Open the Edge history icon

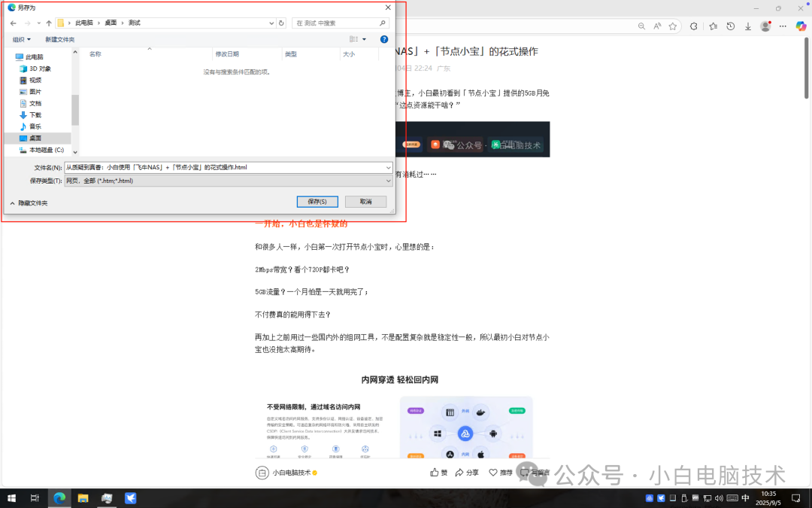click(731, 26)
